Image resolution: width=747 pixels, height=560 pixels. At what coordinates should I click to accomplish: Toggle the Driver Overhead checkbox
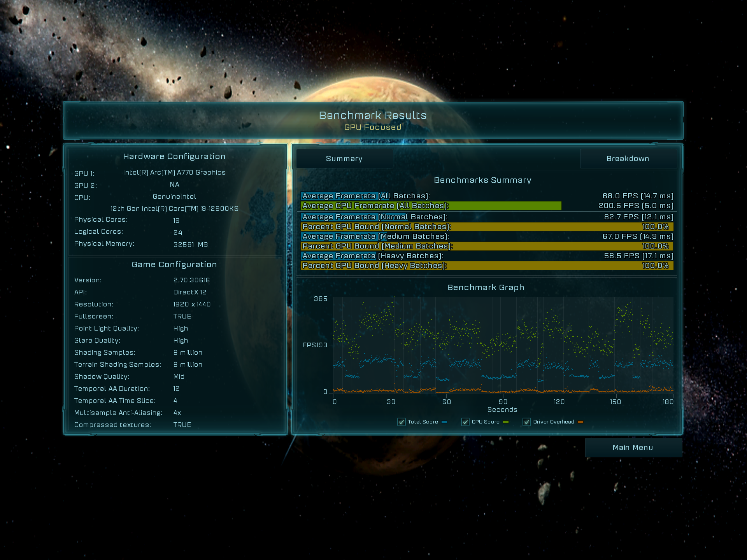(527, 422)
